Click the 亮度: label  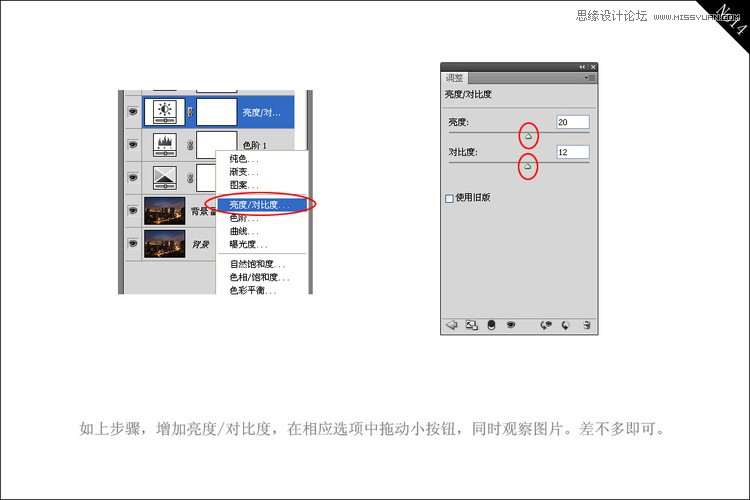[x=459, y=122]
